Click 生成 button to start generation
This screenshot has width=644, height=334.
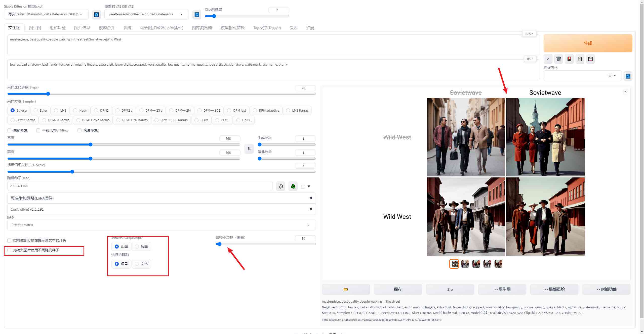coord(588,43)
